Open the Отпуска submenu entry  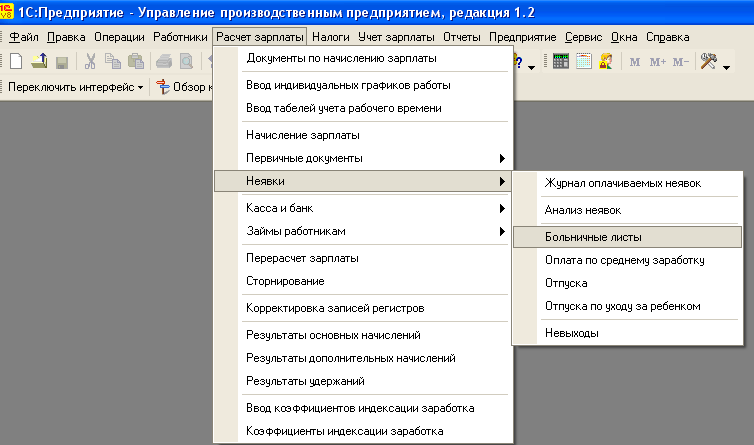click(628, 283)
